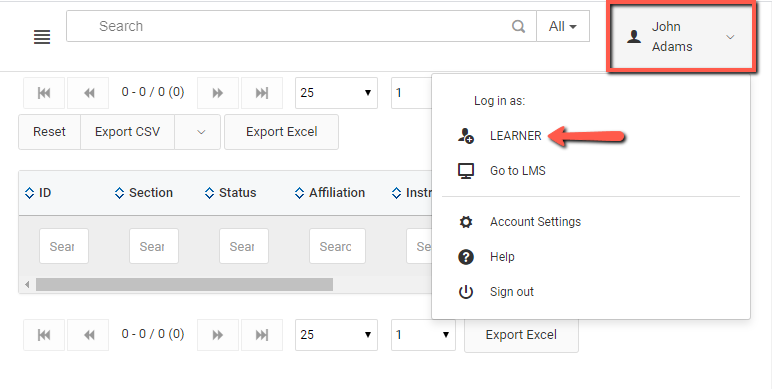Open the All search filter dropdown
772x389 pixels.
(x=563, y=26)
